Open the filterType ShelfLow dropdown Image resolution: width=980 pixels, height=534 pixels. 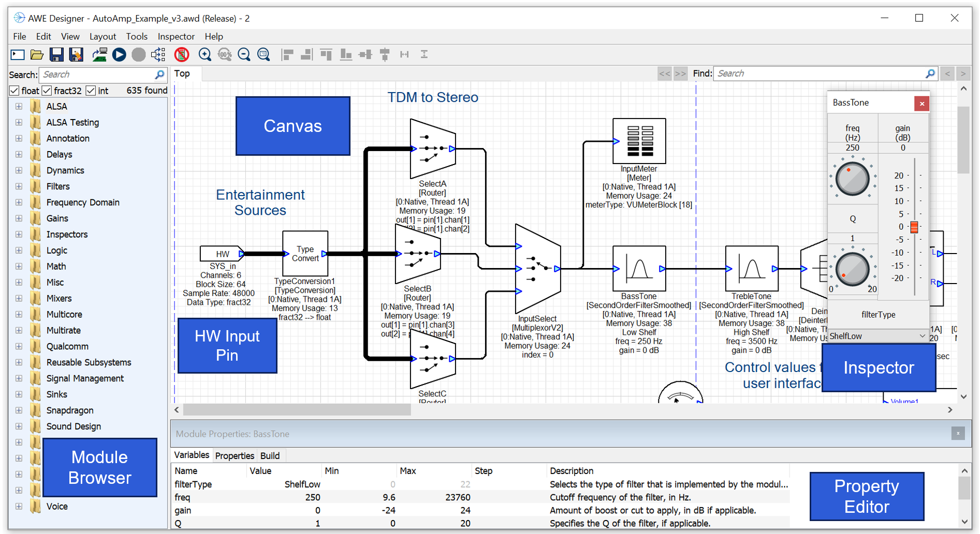877,336
